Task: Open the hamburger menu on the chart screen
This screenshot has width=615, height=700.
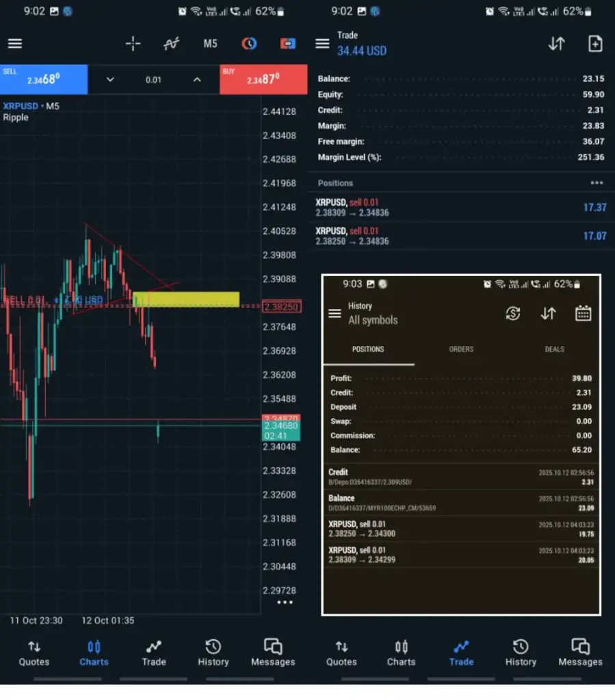Action: [x=15, y=44]
